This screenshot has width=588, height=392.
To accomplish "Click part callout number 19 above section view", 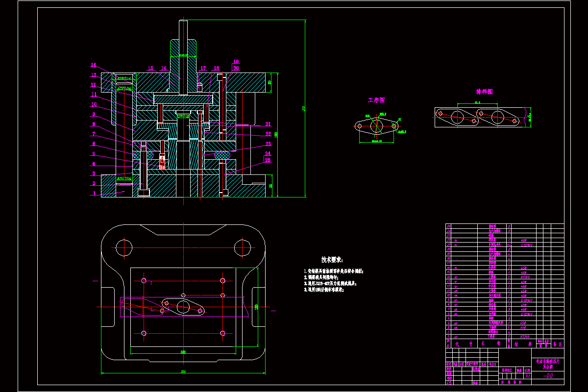I will [x=236, y=62].
